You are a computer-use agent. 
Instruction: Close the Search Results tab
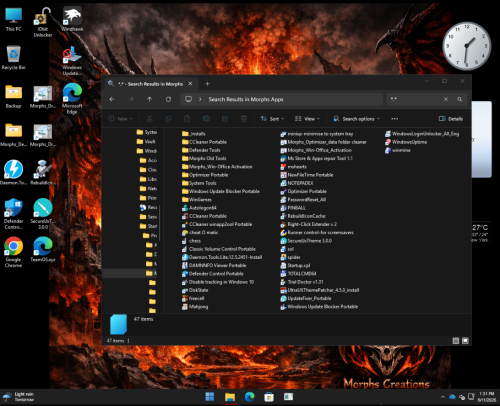pos(190,84)
